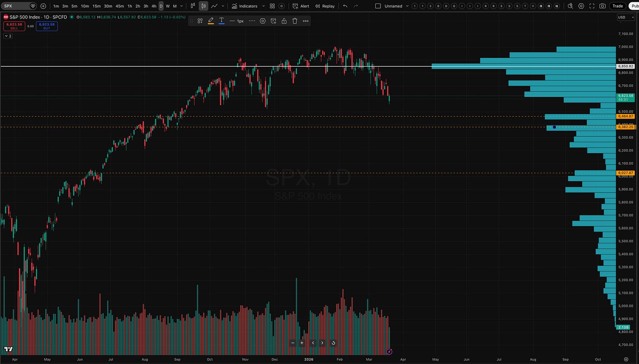Expand the collapsed indicators legend showing 2

click(8, 36)
